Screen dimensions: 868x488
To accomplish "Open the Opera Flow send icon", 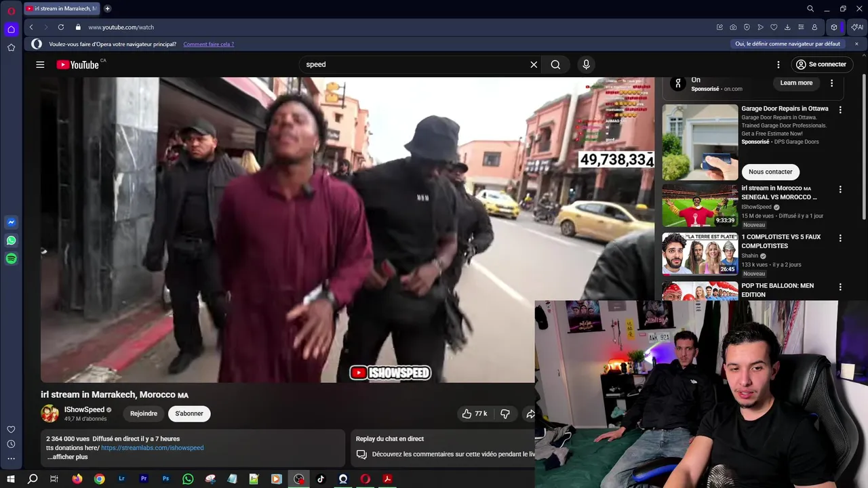I will (x=760, y=27).
